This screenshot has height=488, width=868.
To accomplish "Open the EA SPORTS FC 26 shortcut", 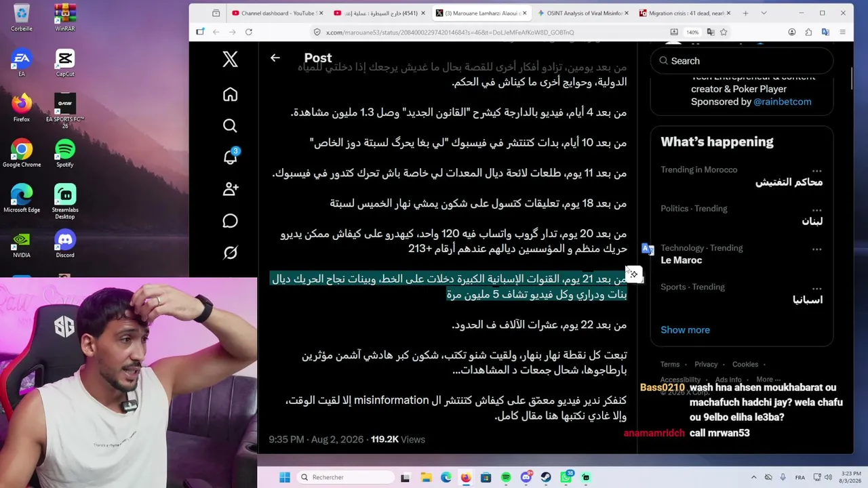I will 65,110.
